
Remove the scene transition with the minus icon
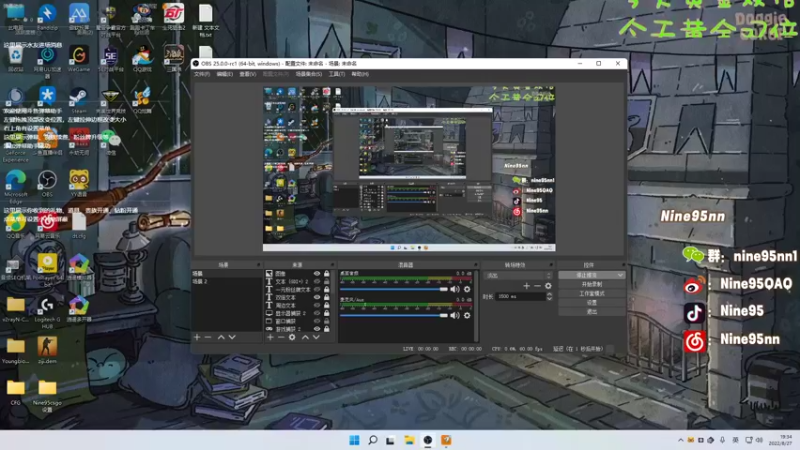[x=537, y=286]
